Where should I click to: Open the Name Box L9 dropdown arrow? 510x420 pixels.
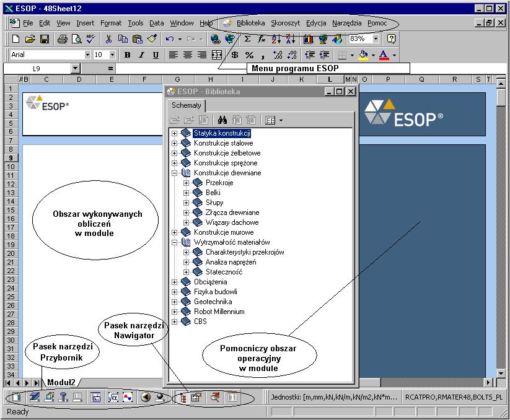(x=76, y=69)
